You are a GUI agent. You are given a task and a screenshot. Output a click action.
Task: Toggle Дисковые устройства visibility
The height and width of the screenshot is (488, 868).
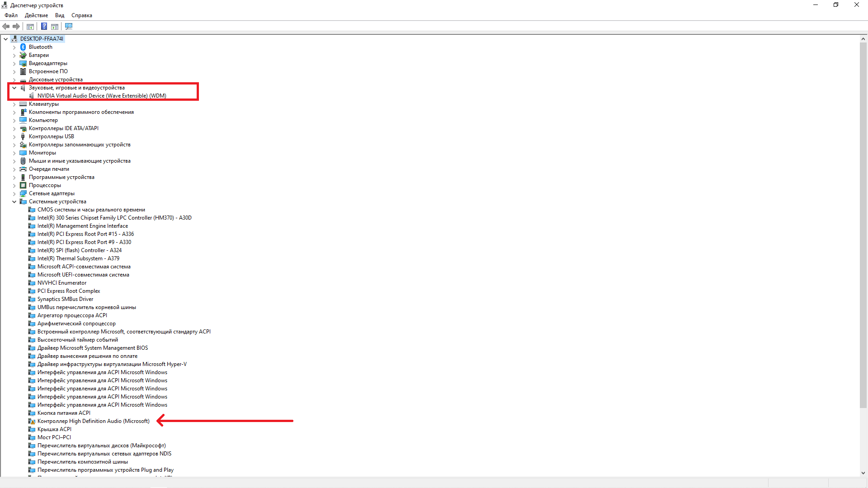(x=14, y=79)
